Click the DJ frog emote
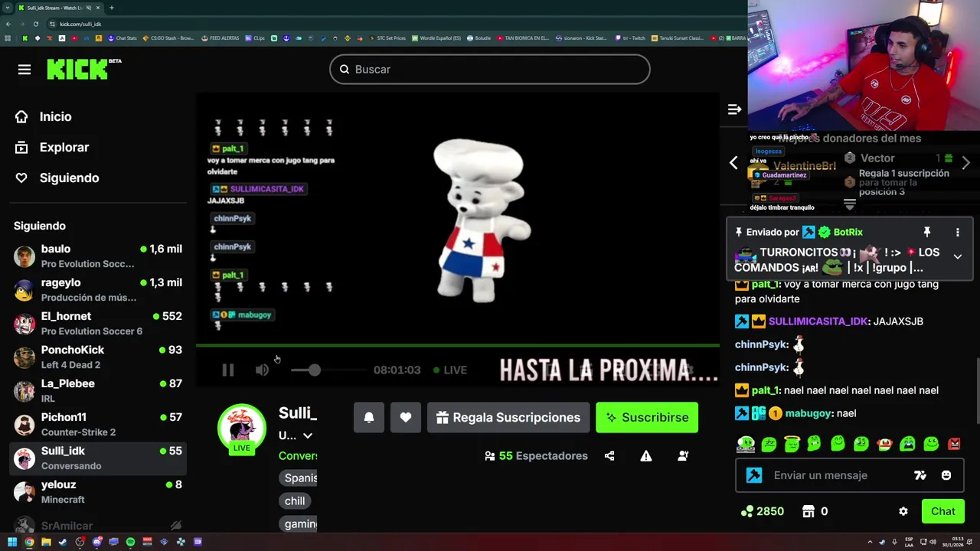980x551 pixels. [x=746, y=444]
